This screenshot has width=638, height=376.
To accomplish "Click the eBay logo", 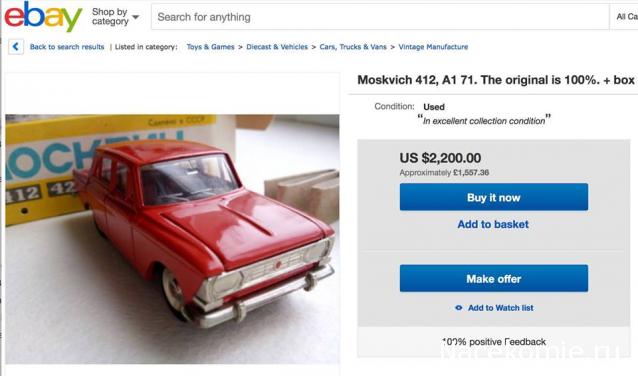I will [x=43, y=17].
